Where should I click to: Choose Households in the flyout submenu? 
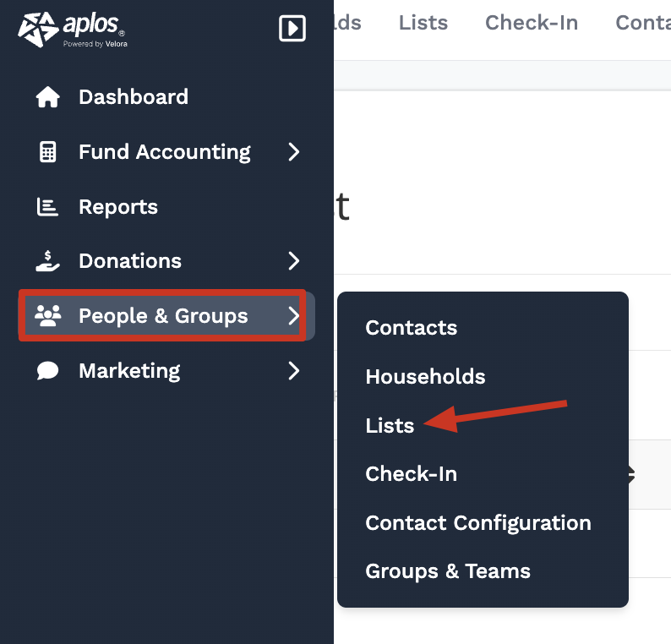tap(425, 377)
